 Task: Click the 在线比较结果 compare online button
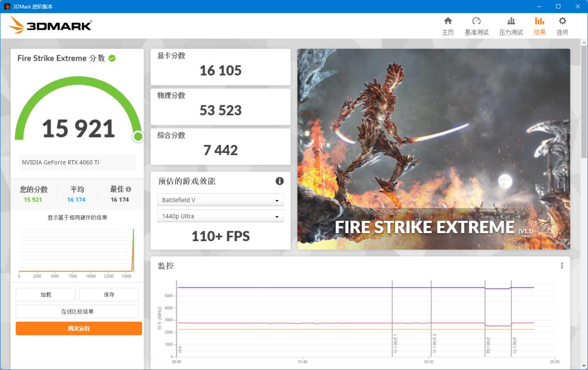77,311
